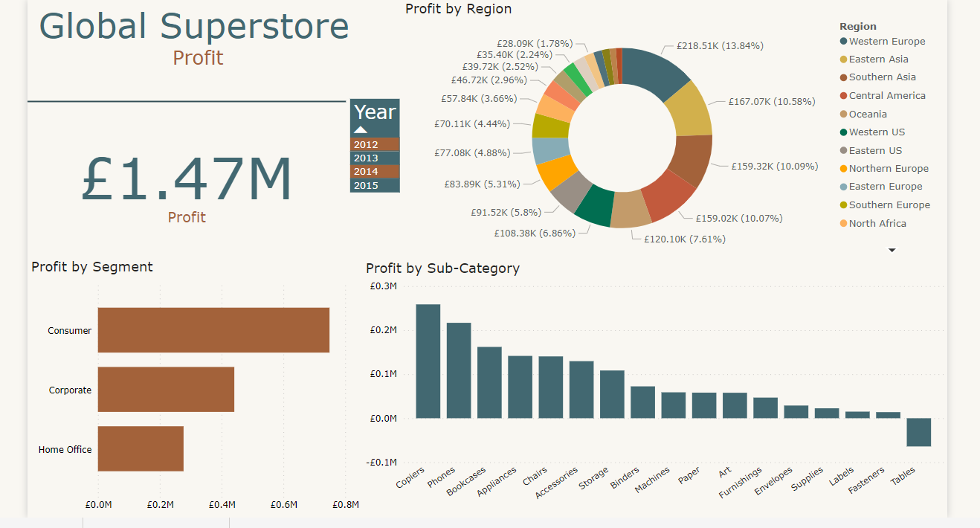Click the Consumer segment bar
This screenshot has width=980, height=528.
213,329
